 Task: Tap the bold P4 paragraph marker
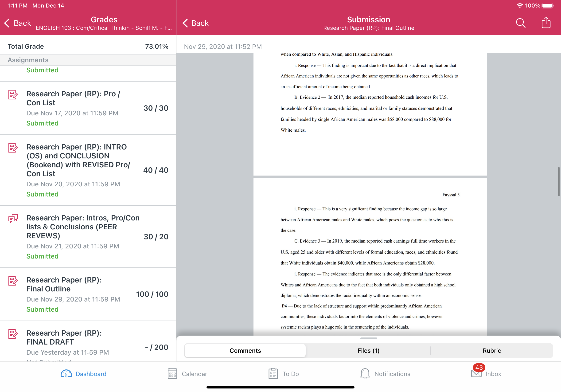tap(284, 306)
